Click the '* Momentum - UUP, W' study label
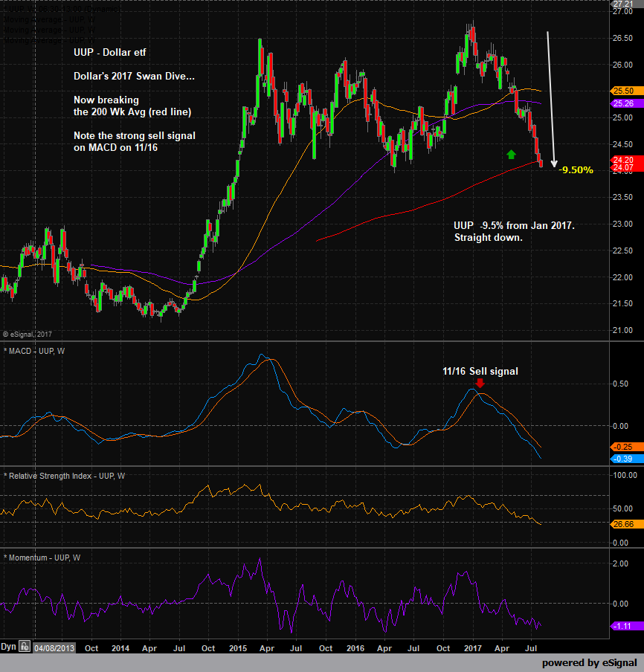 click(42, 558)
